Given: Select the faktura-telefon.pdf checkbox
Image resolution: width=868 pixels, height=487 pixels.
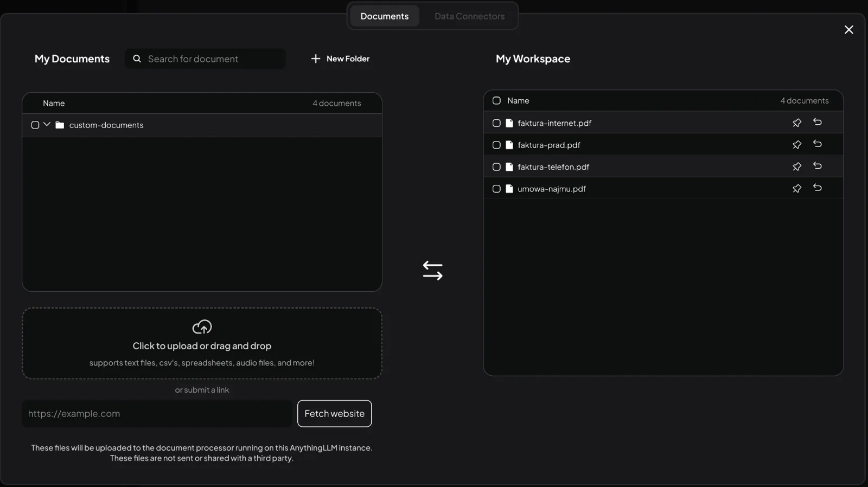Looking at the screenshot, I should point(496,167).
